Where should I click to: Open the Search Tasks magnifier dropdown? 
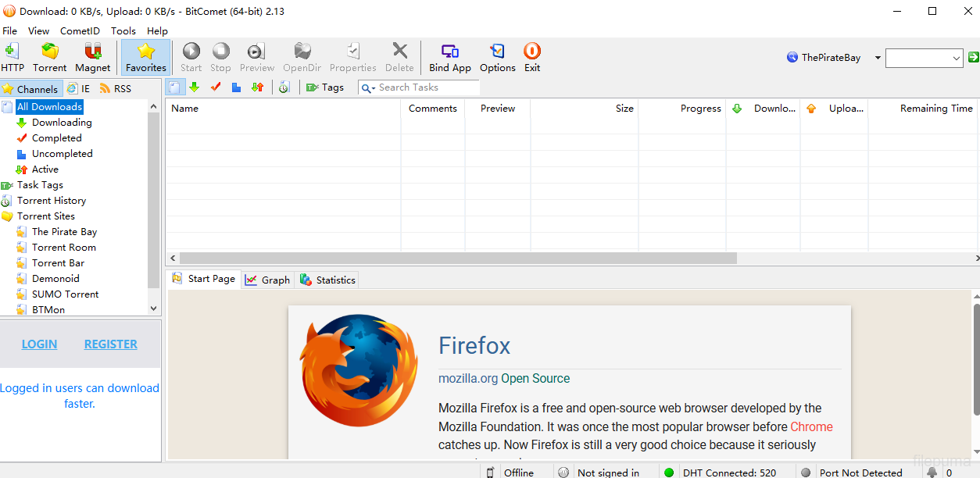(367, 88)
